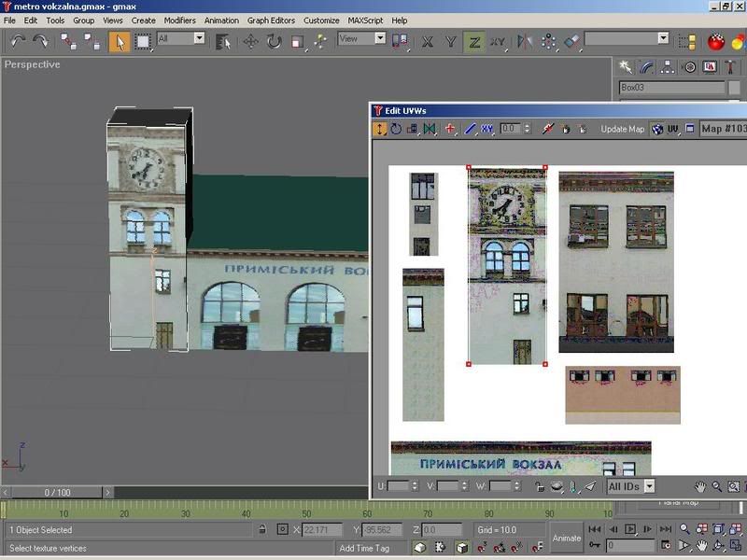Screen dimensions: 747x560
Task: Activate the Select and Rotate tool
Action: pos(275,41)
